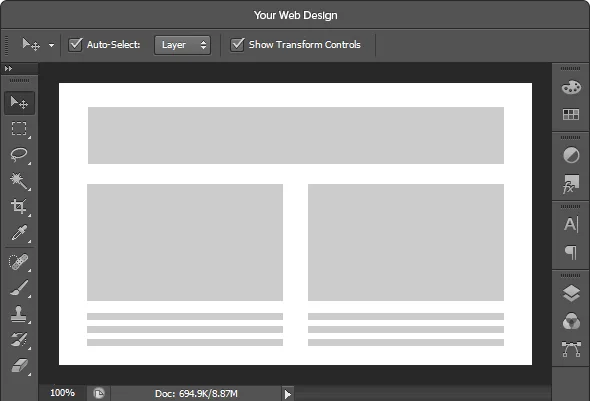The height and width of the screenshot is (401, 590).
Task: Click the status bar preview icon next to 100%
Action: 99,393
